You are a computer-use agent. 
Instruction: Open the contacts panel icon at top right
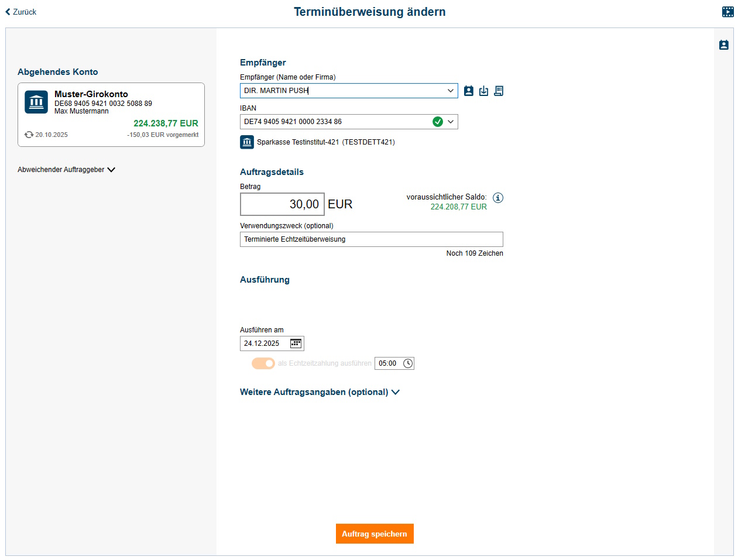point(724,44)
